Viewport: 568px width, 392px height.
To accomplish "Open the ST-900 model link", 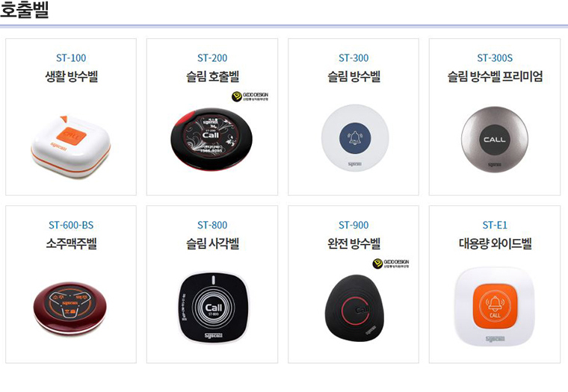I will [354, 225].
